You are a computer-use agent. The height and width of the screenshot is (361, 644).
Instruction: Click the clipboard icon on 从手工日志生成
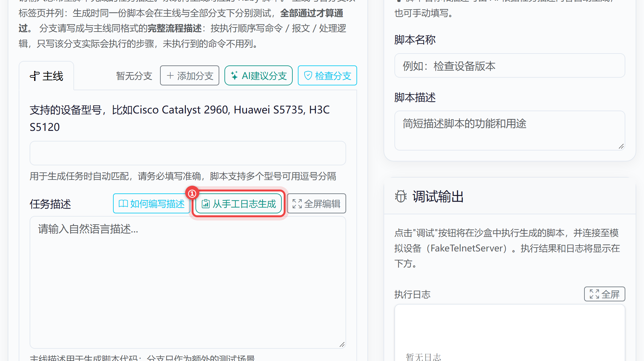(x=206, y=204)
